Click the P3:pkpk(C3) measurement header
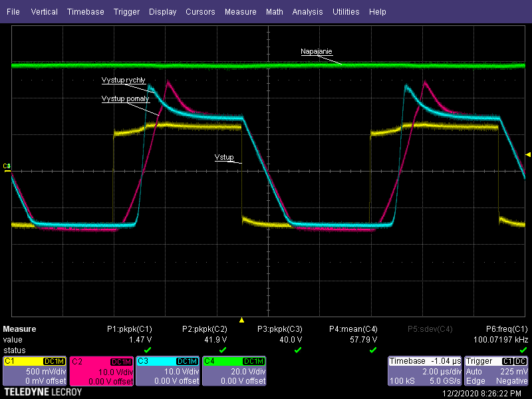Image resolution: width=532 pixels, height=399 pixels. (x=279, y=329)
